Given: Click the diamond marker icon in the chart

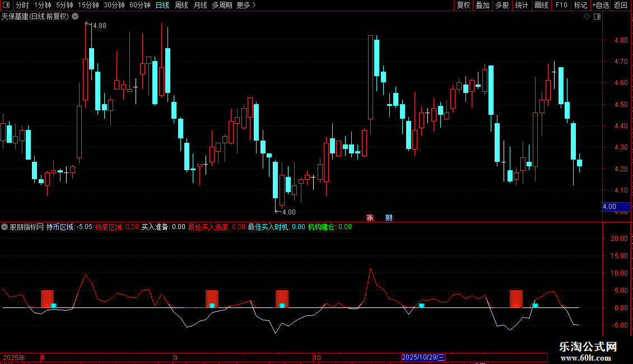Looking at the screenshot, I should coord(587,17).
